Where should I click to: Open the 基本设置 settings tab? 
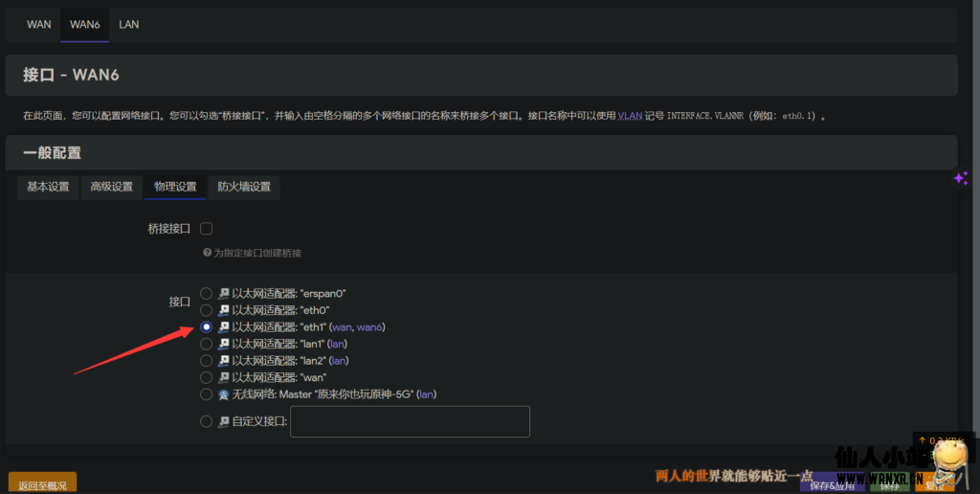tap(48, 187)
